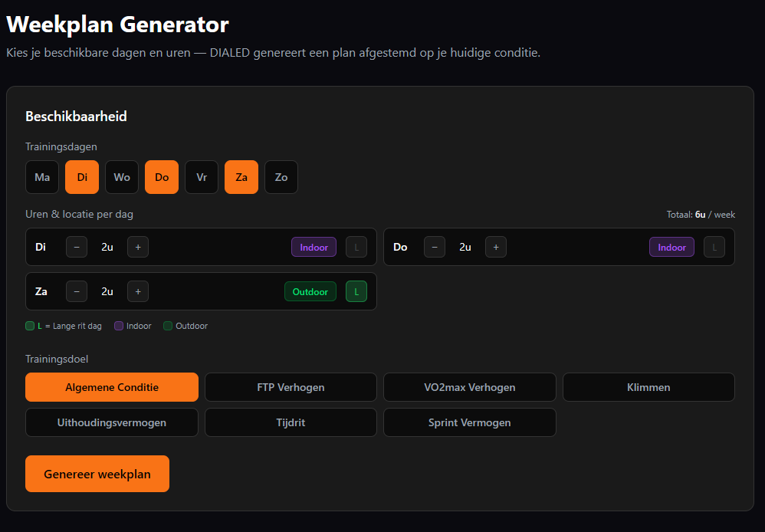This screenshot has width=765, height=532.
Task: Select Monday (Ma) as training day
Action: pyautogui.click(x=42, y=177)
